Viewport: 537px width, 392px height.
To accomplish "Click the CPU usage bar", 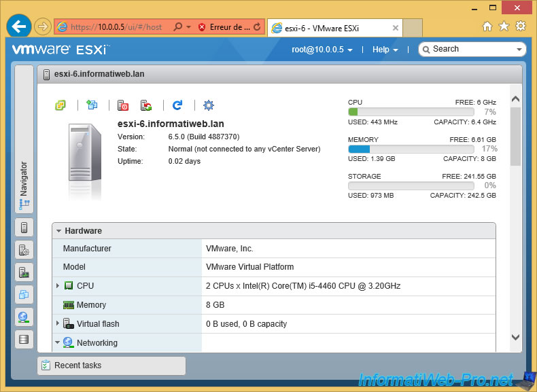I will point(411,112).
